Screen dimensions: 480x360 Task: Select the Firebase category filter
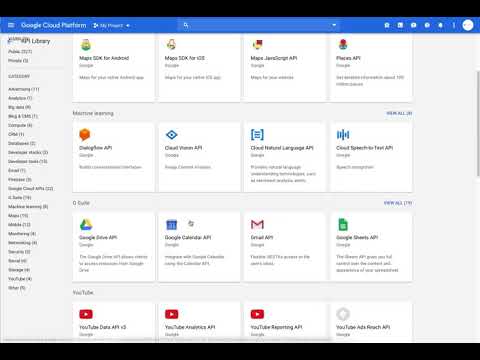click(20, 179)
